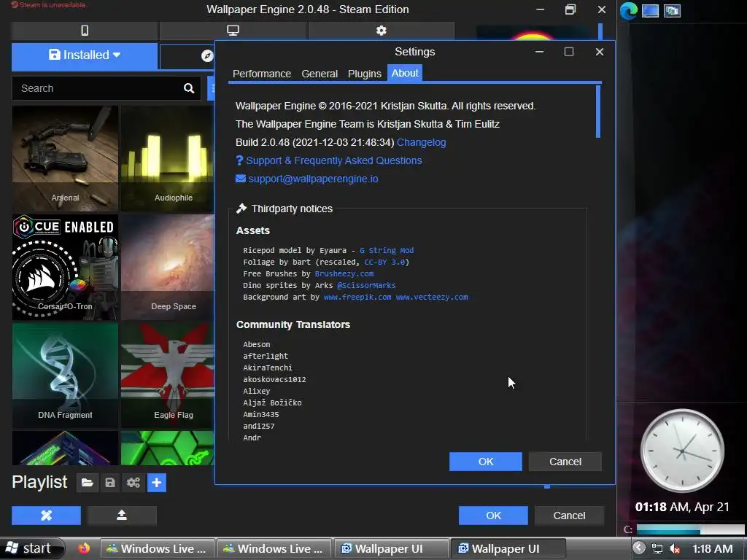
Task: Click the wallpaper editor tools button
Action: pyautogui.click(x=46, y=516)
